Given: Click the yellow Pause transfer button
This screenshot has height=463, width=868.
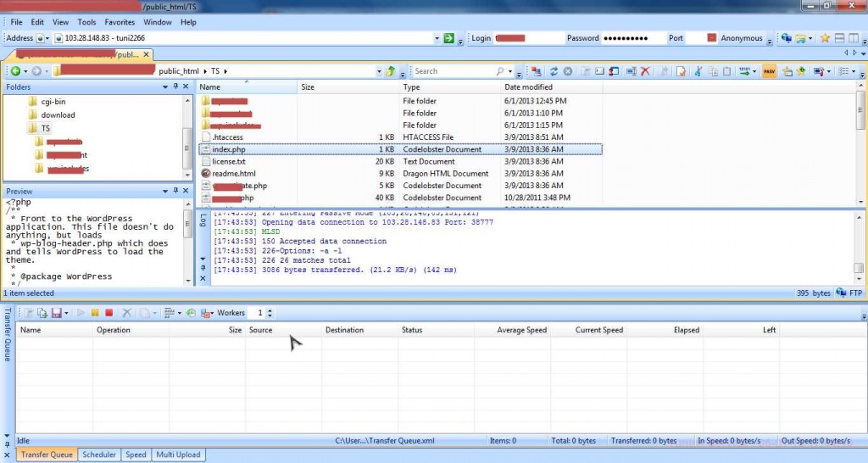Looking at the screenshot, I should [x=95, y=313].
